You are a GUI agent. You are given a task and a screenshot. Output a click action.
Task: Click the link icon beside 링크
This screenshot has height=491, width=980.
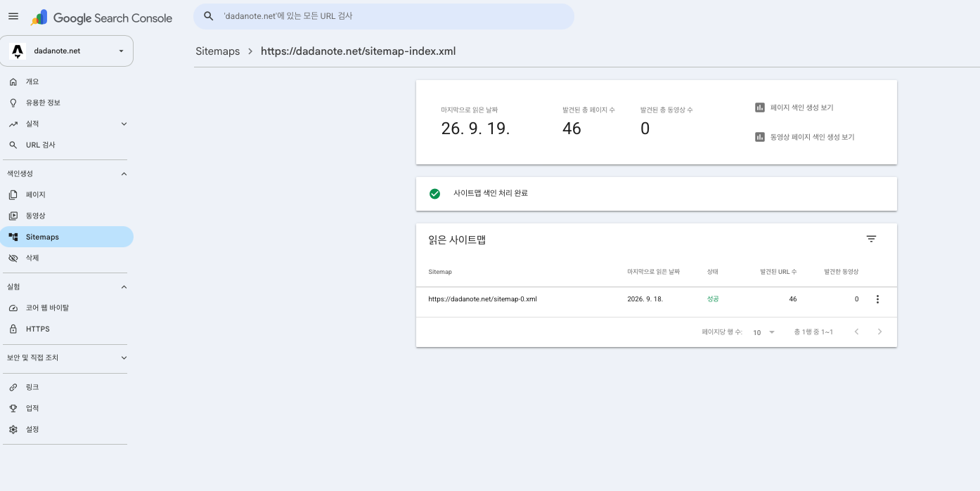tap(13, 387)
